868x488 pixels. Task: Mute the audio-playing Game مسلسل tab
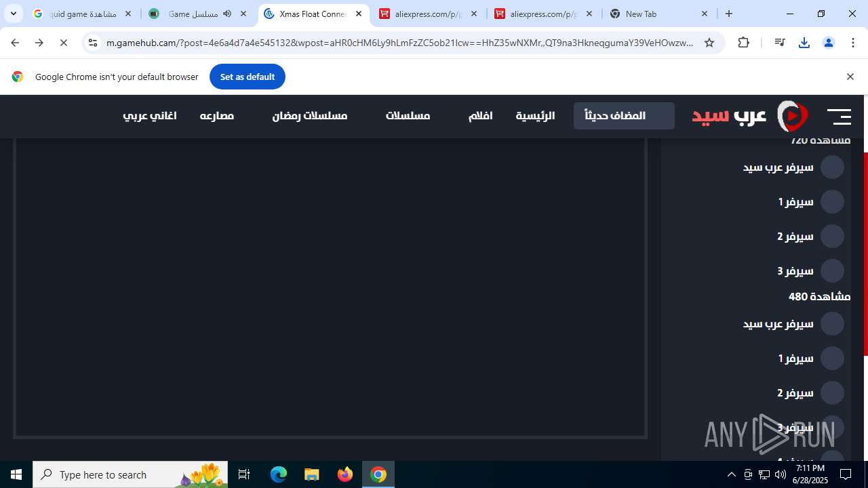point(227,14)
